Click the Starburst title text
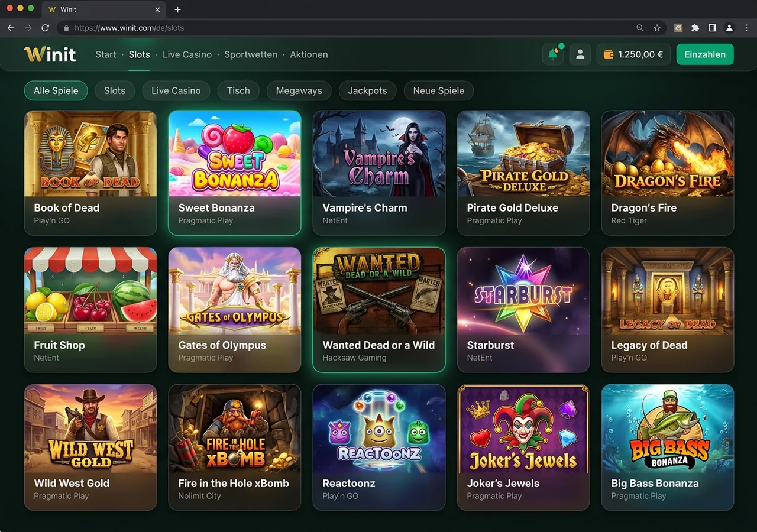The image size is (757, 532). coord(490,345)
